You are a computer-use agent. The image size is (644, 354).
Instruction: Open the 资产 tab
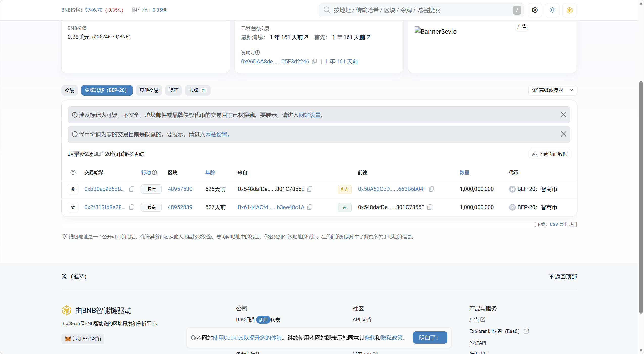[174, 90]
